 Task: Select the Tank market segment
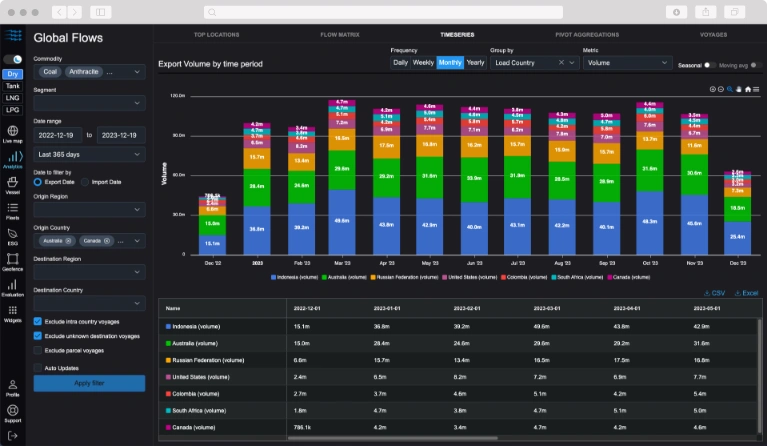(13, 86)
